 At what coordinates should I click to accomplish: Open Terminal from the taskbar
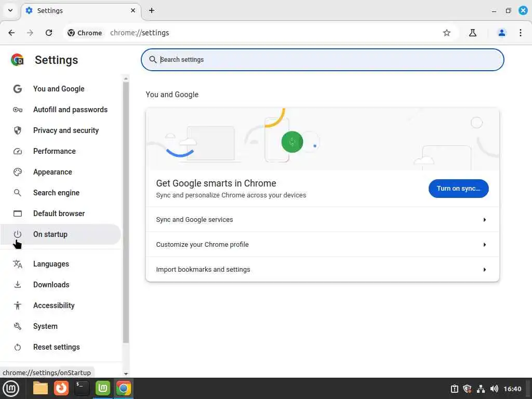coord(82,388)
